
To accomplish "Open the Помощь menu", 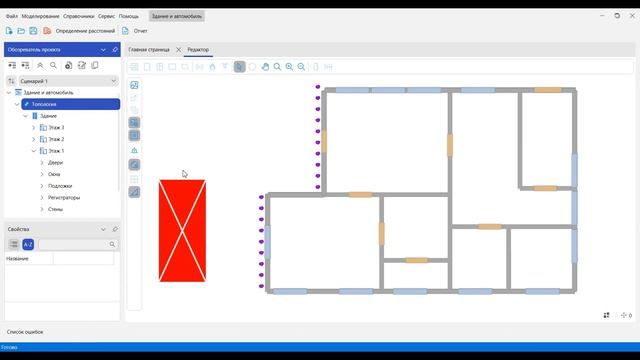I will click(129, 16).
